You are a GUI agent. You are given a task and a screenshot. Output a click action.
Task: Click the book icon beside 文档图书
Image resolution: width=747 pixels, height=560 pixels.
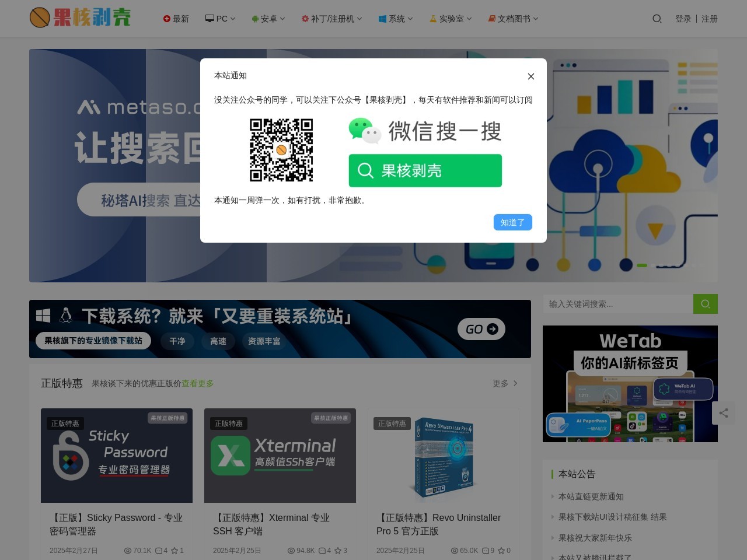tap(492, 19)
